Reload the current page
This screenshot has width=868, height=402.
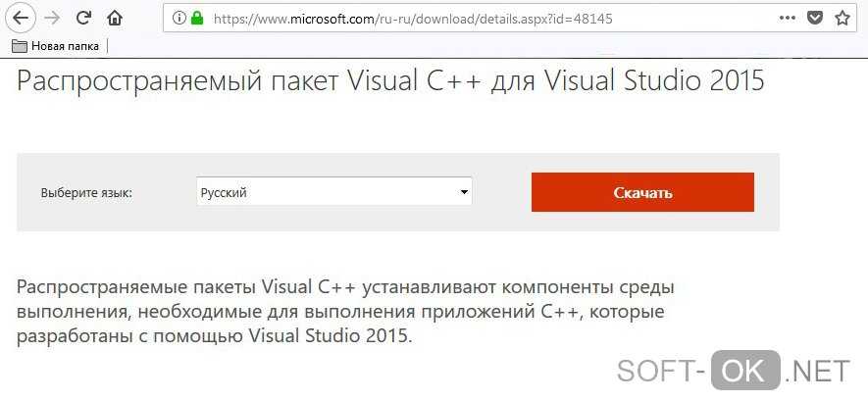tap(84, 18)
